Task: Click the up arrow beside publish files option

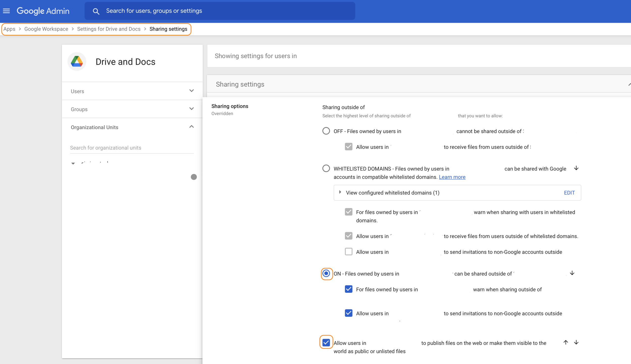Action: tap(566, 342)
